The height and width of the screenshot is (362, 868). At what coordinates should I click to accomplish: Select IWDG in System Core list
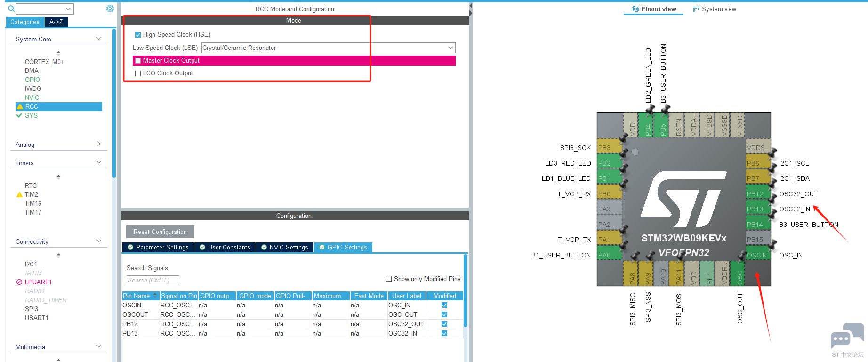[x=33, y=89]
